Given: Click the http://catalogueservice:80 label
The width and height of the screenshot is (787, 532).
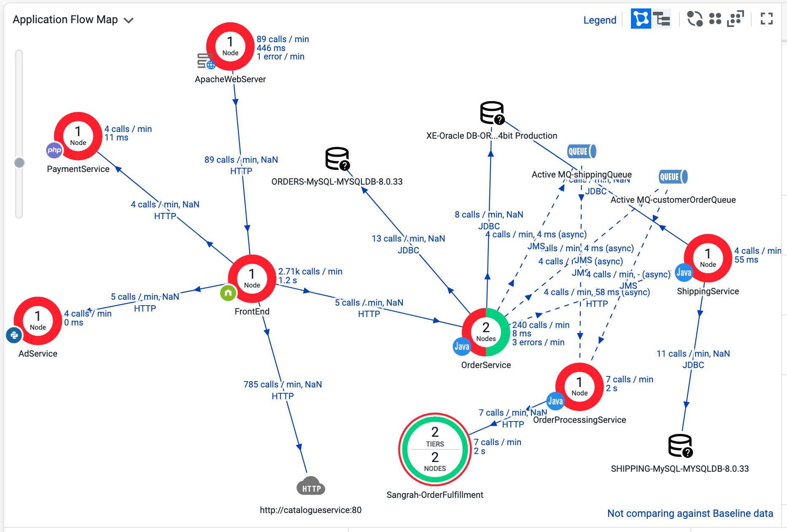Looking at the screenshot, I should click(311, 510).
